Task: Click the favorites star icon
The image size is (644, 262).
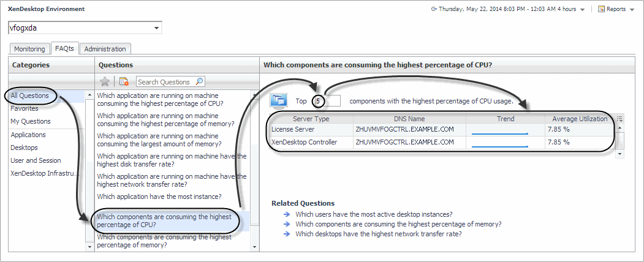Action: (105, 81)
